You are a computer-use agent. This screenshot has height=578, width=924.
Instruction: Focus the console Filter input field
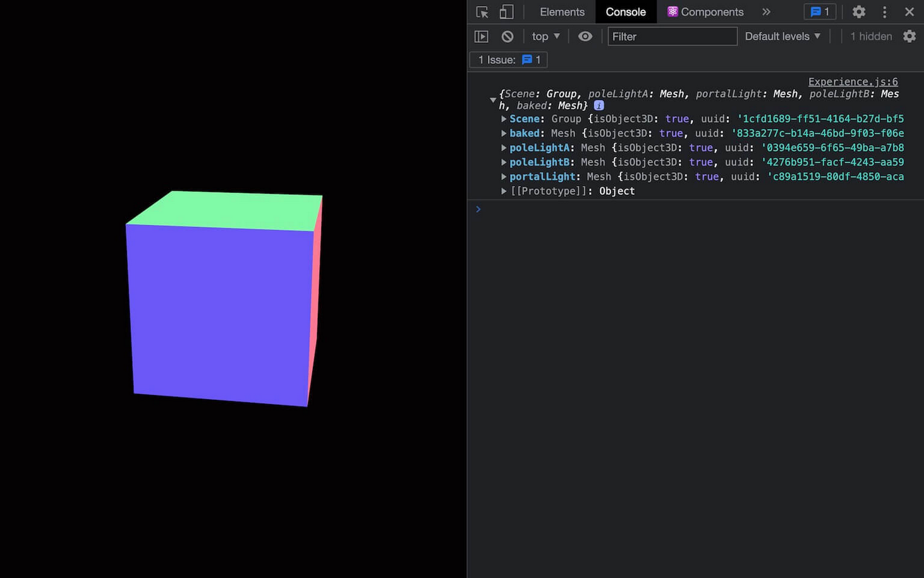672,37
